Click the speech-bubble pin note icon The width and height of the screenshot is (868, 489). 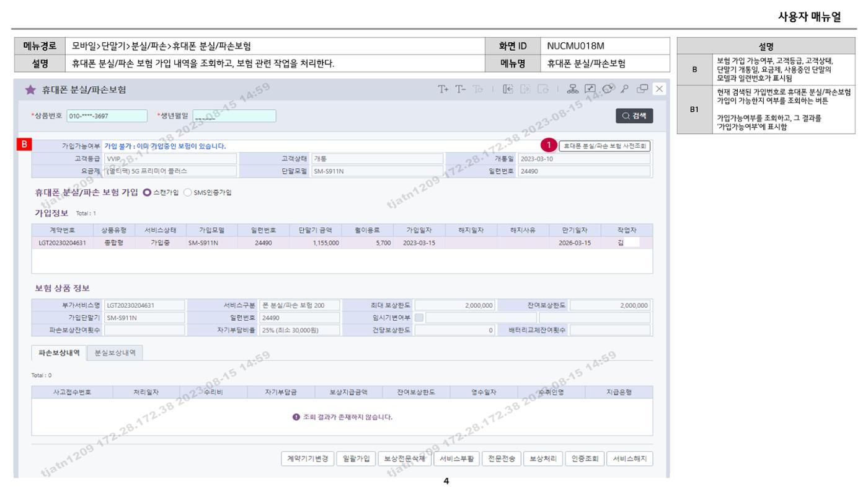[590, 89]
